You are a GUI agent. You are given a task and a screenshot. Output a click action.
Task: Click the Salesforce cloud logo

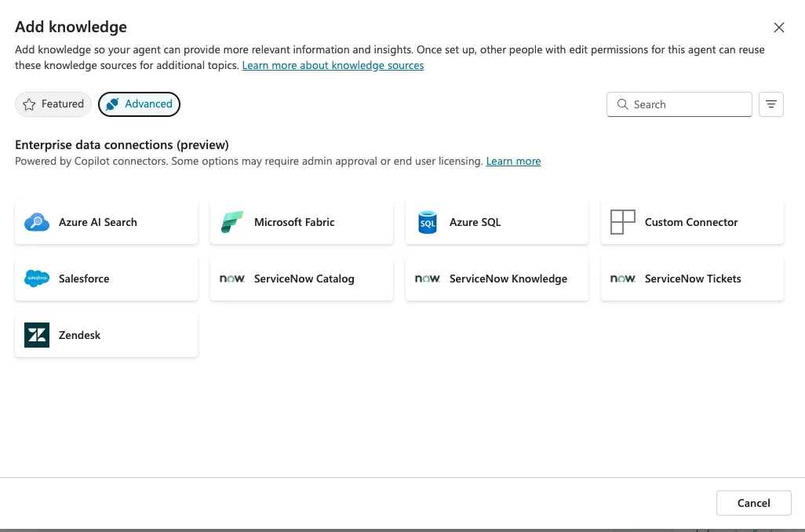pos(37,279)
